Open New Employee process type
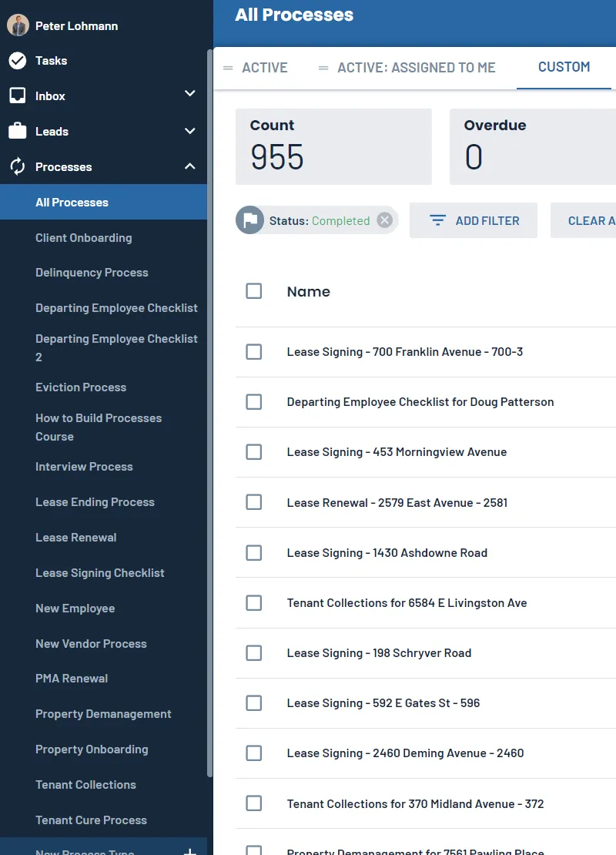616x855 pixels. point(75,609)
